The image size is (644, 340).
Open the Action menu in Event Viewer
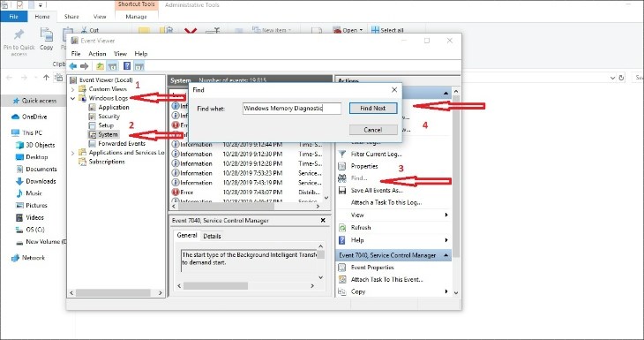[x=97, y=54]
